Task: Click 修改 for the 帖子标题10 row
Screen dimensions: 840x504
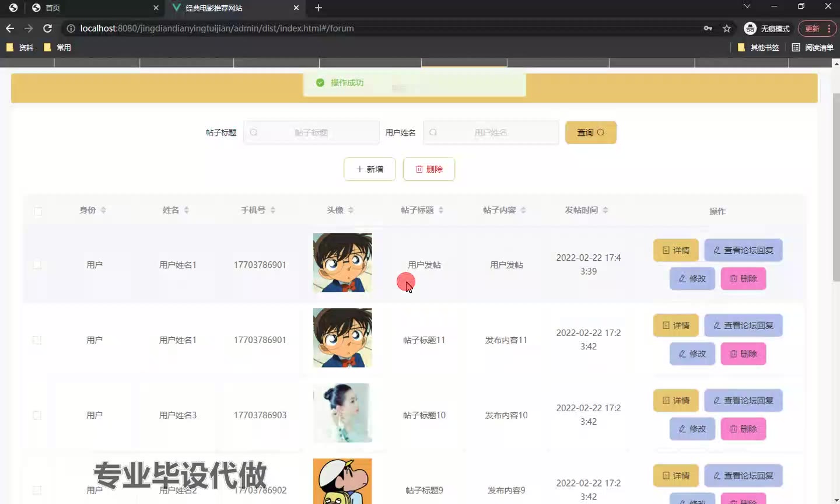Action: click(692, 429)
